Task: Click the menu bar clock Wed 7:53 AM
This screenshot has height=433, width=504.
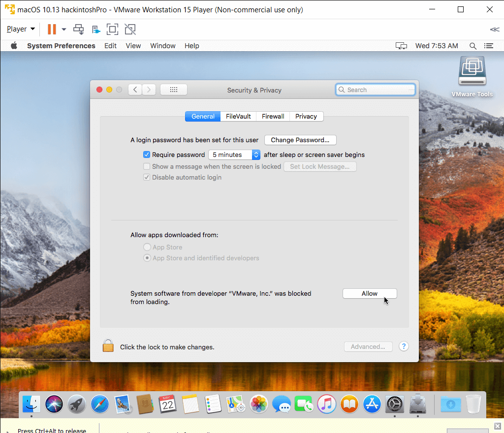Action: tap(437, 46)
